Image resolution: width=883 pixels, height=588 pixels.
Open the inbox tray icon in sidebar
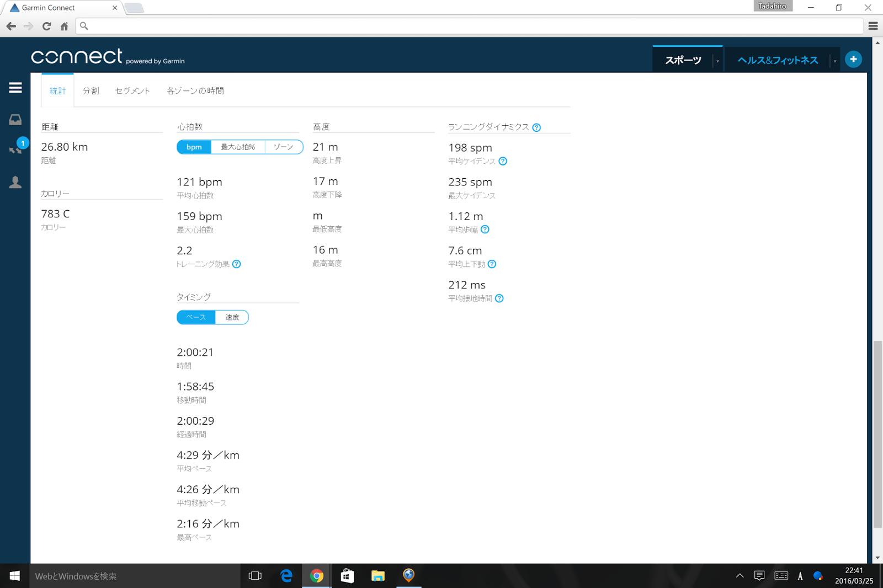pyautogui.click(x=15, y=120)
